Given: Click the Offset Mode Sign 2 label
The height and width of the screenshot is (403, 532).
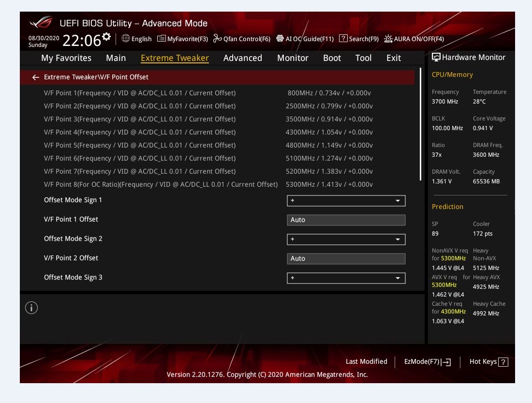Looking at the screenshot, I should pyautogui.click(x=73, y=239).
